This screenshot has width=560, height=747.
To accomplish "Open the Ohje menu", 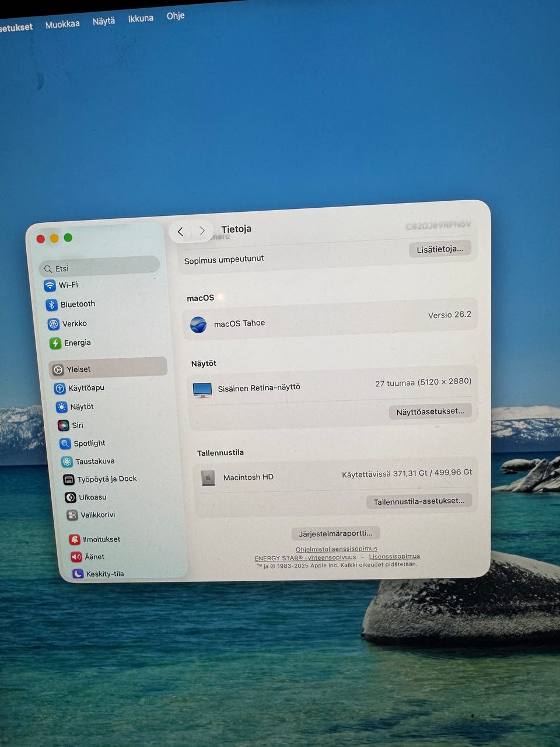I will pyautogui.click(x=176, y=16).
